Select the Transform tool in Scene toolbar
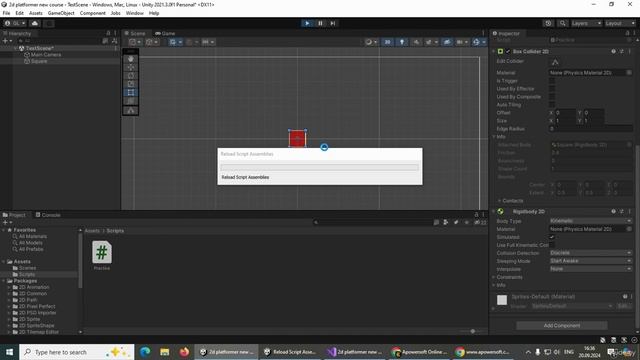640x360 pixels. coord(131,101)
